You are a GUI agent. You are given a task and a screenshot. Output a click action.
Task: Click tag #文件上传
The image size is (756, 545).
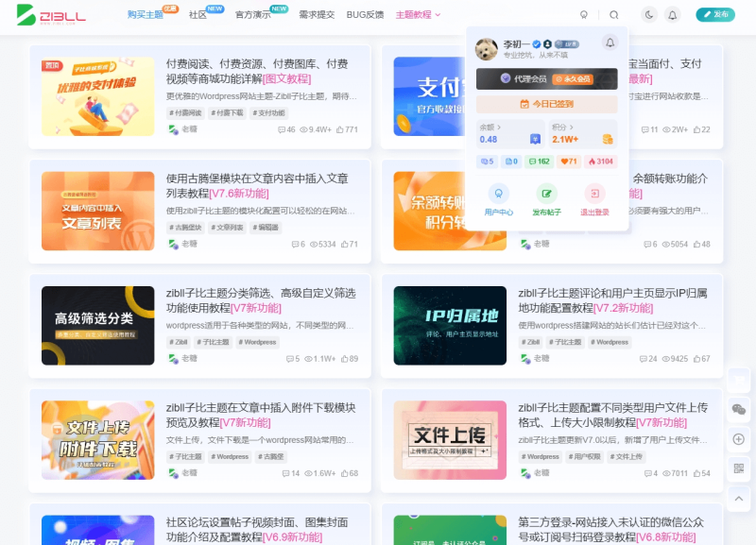tap(627, 457)
